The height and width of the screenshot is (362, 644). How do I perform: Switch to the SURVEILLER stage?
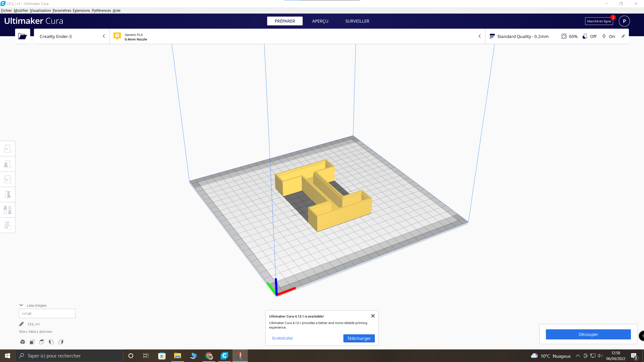[357, 21]
